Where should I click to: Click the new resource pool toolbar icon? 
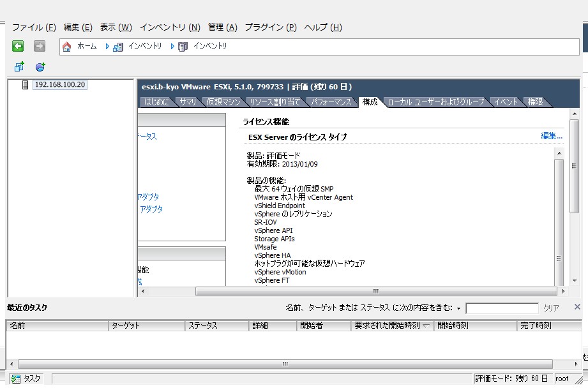coord(40,67)
